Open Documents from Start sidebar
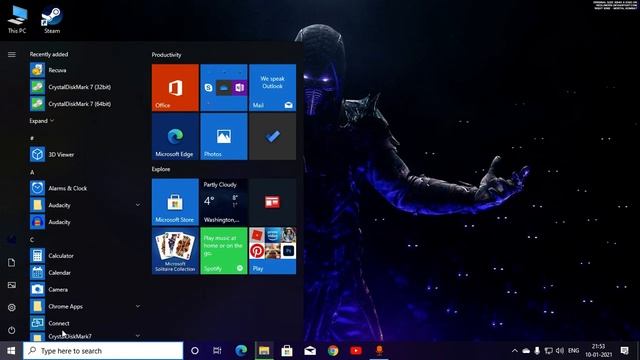This screenshot has height=360, width=640. tap(11, 262)
